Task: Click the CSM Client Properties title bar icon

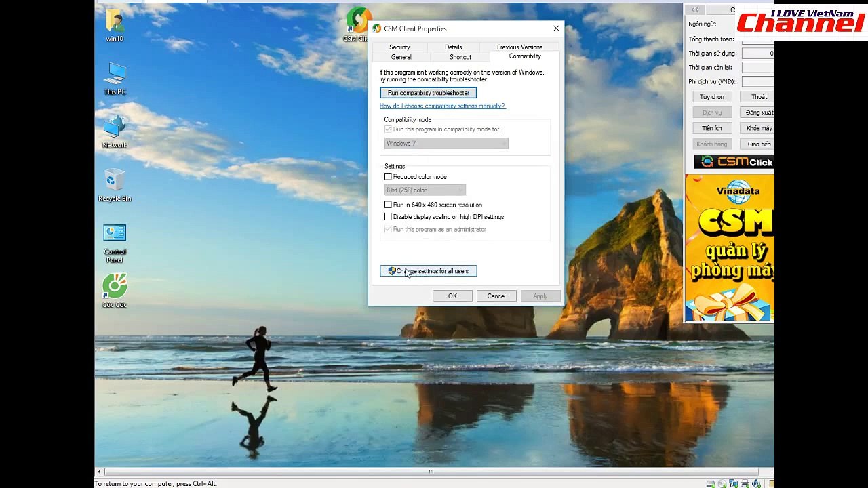Action: point(376,28)
